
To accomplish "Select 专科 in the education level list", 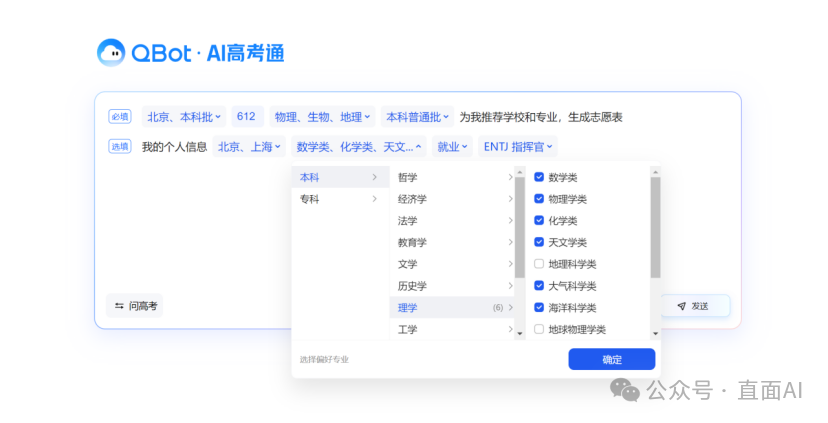I will point(310,199).
